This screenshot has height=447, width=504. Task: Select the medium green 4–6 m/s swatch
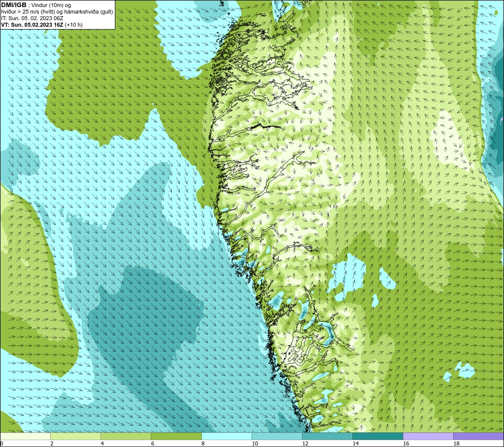pos(126,436)
